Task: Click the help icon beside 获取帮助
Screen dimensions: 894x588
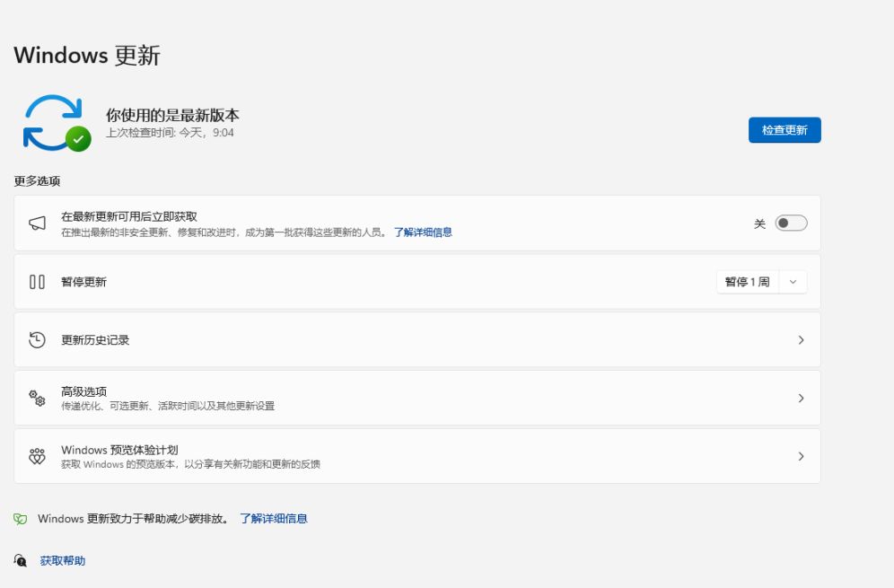Action: [21, 561]
